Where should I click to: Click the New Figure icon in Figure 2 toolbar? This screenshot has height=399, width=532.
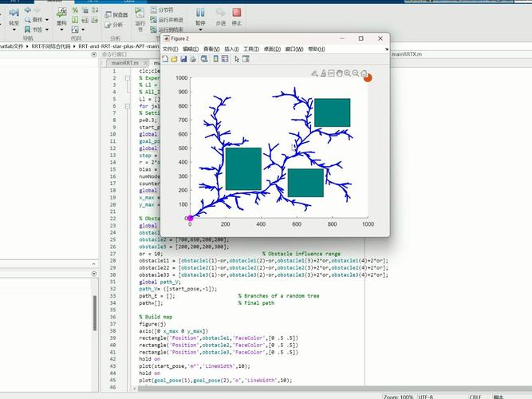click(x=165, y=59)
